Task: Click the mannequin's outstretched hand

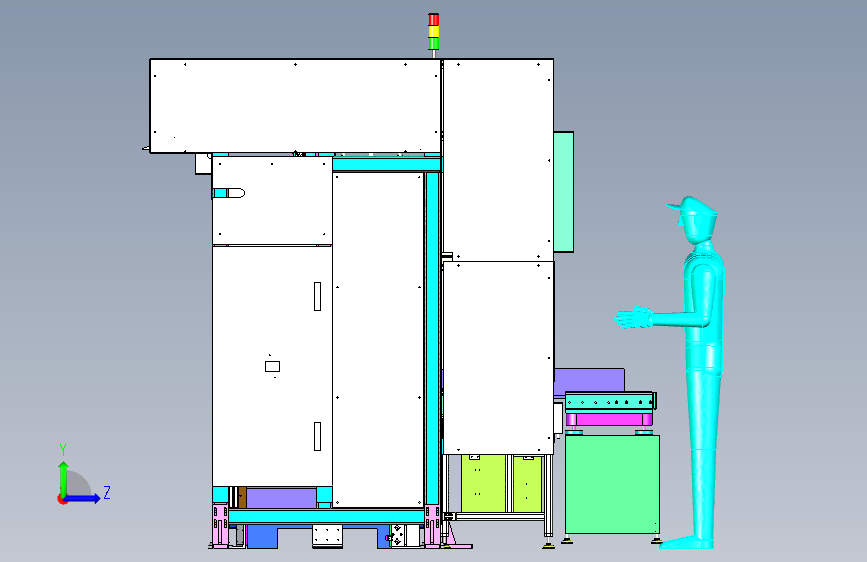Action: [633, 318]
